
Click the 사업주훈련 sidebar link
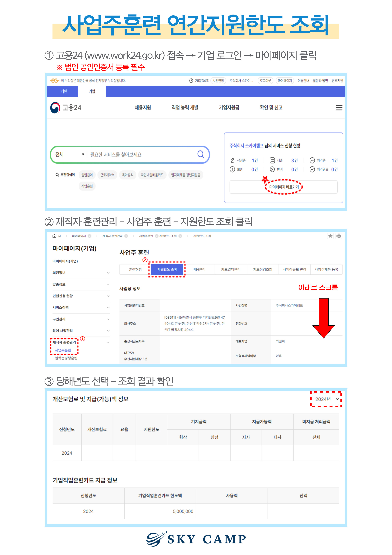63,350
